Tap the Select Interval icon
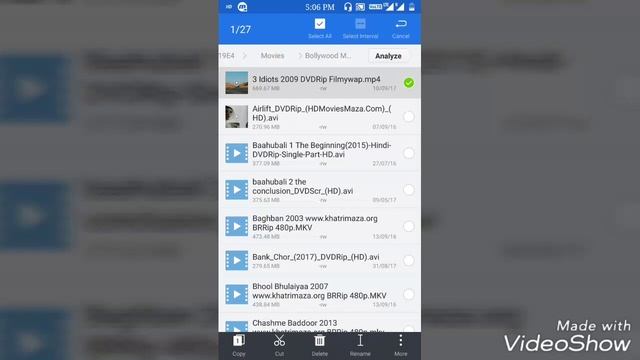 (360, 24)
